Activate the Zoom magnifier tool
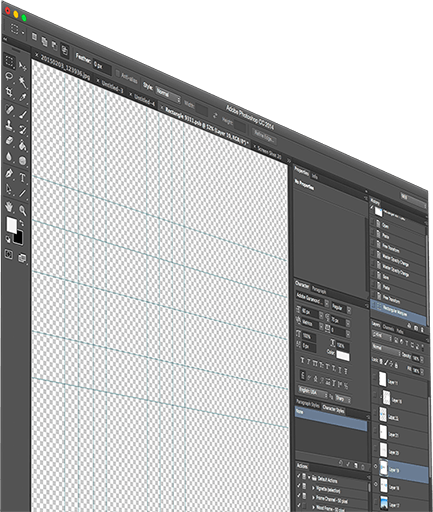This screenshot has width=433, height=512. [22, 210]
